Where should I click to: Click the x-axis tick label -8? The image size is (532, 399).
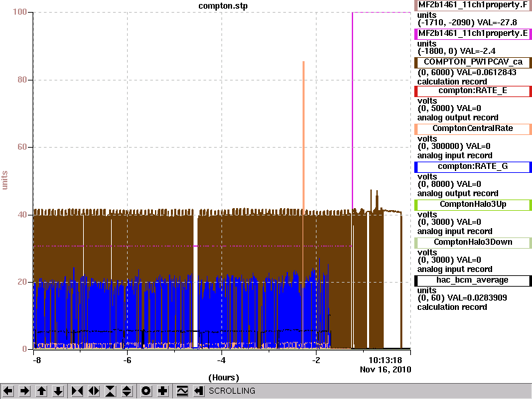click(x=37, y=360)
